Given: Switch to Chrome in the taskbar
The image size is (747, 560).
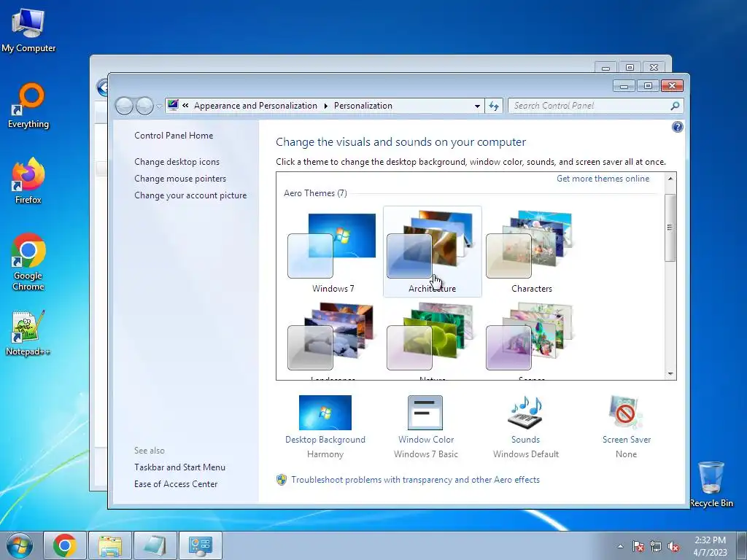Looking at the screenshot, I should coord(65,545).
